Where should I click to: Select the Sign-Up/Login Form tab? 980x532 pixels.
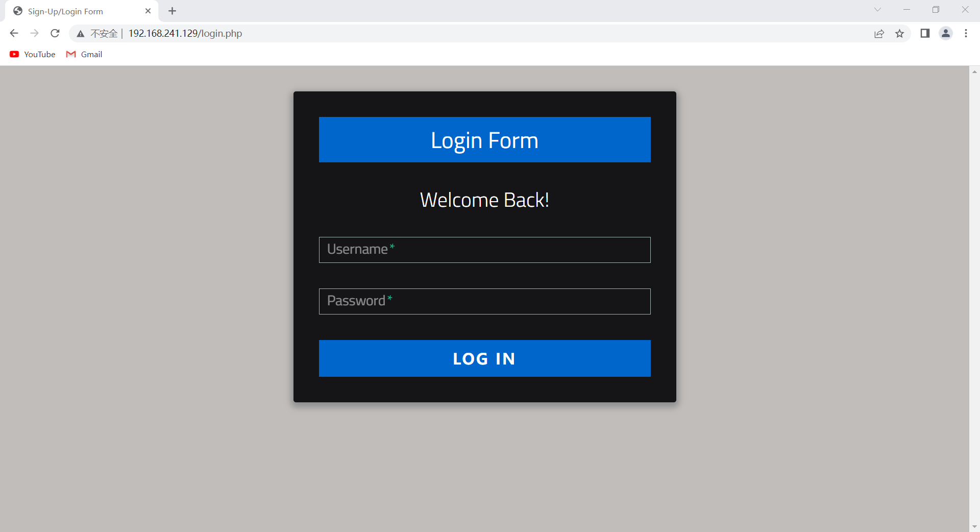[x=82, y=11]
